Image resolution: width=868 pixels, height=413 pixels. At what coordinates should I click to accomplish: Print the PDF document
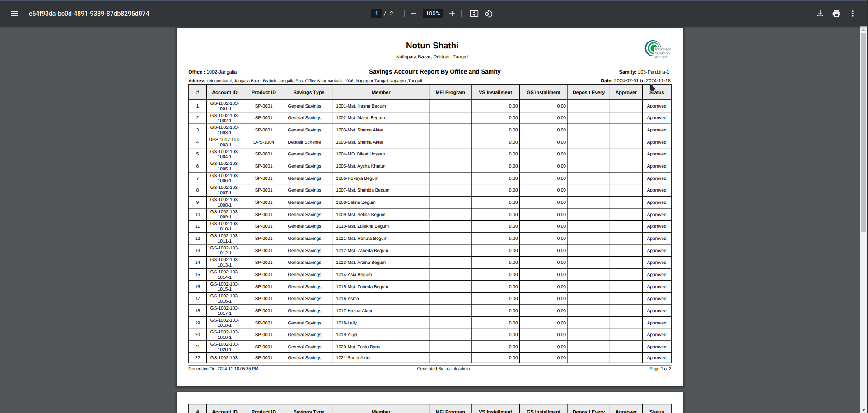pos(836,14)
